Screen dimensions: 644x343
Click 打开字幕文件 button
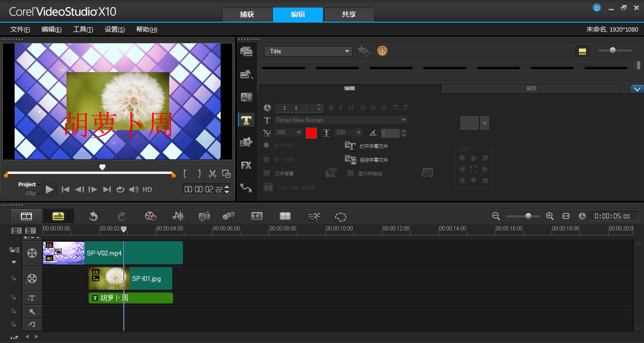point(367,146)
